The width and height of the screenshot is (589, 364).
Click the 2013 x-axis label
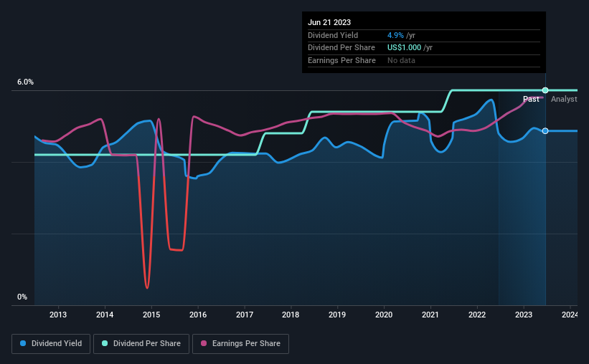[x=58, y=315]
